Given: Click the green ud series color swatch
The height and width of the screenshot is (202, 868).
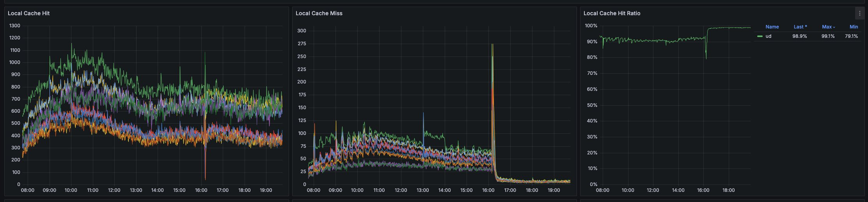Looking at the screenshot, I should 760,36.
